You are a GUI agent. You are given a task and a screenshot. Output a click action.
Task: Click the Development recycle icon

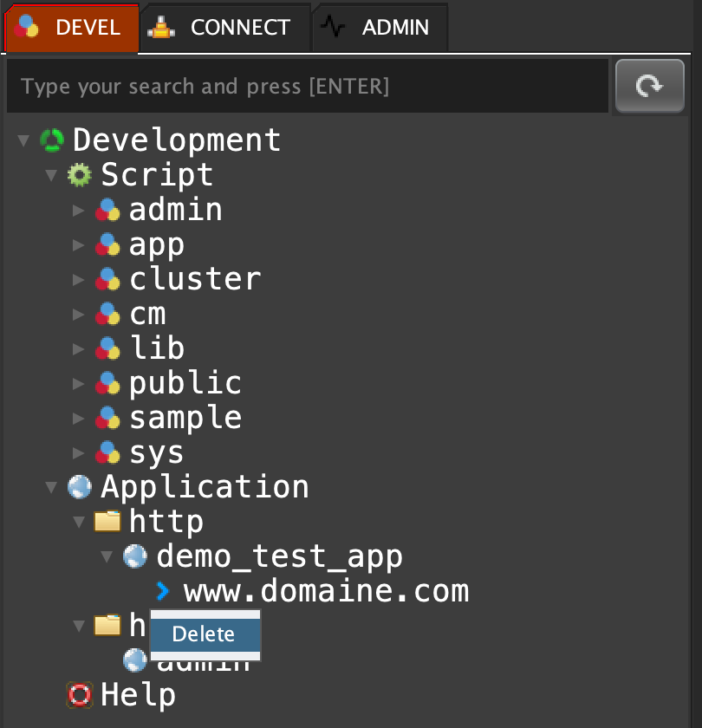[x=52, y=140]
